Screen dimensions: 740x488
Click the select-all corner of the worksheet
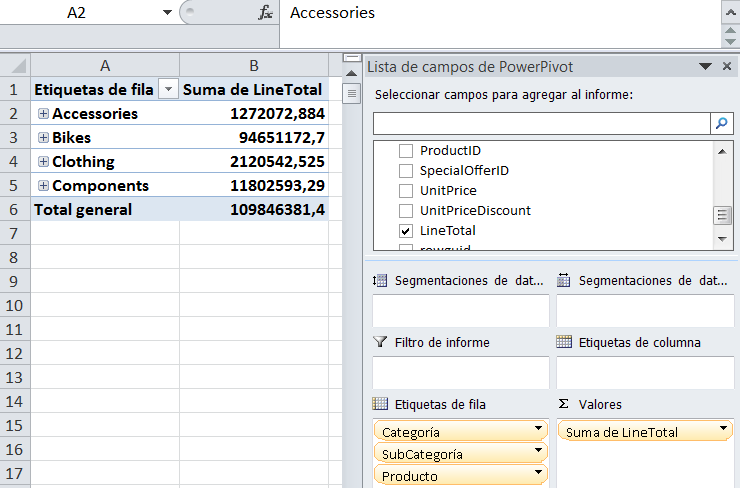(15, 66)
